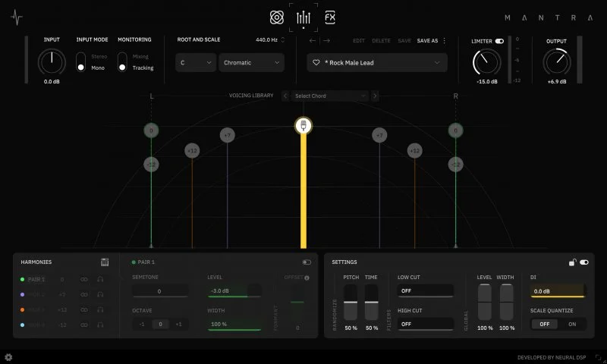This screenshot has width=607, height=364.
Task: Adjust Randomize Pitch 50 % slider
Action: click(351, 303)
